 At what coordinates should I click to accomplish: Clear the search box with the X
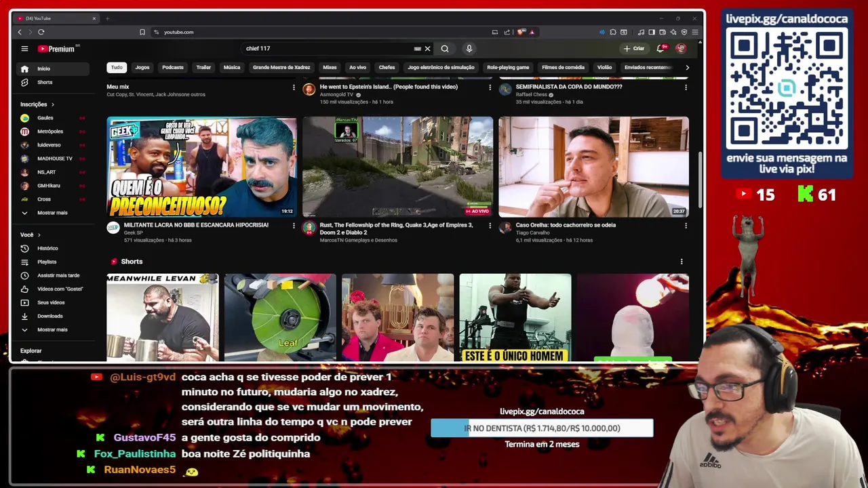coord(427,49)
